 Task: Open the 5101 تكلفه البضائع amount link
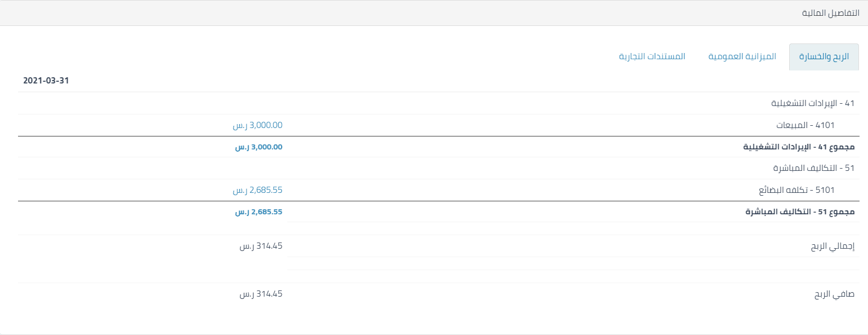257,190
